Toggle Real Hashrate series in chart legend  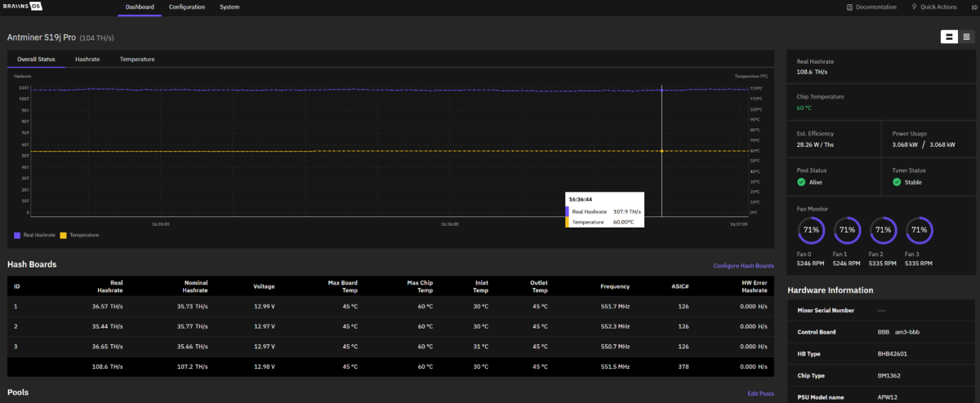(x=35, y=235)
